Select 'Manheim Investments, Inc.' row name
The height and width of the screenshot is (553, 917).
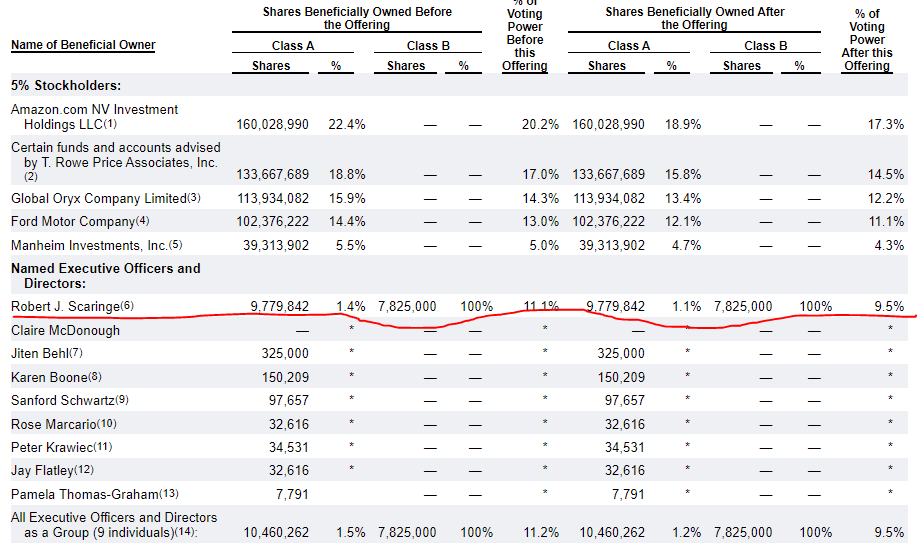(89, 246)
